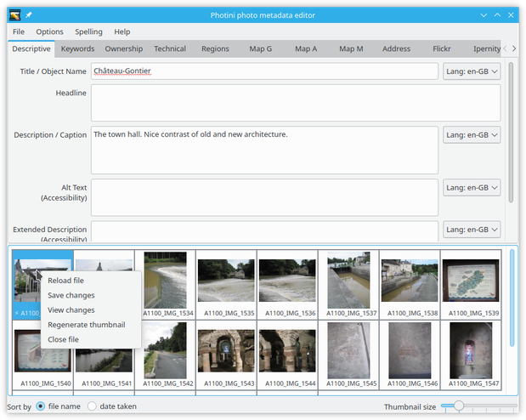
Task: Open the Map A tab
Action: pyautogui.click(x=306, y=48)
